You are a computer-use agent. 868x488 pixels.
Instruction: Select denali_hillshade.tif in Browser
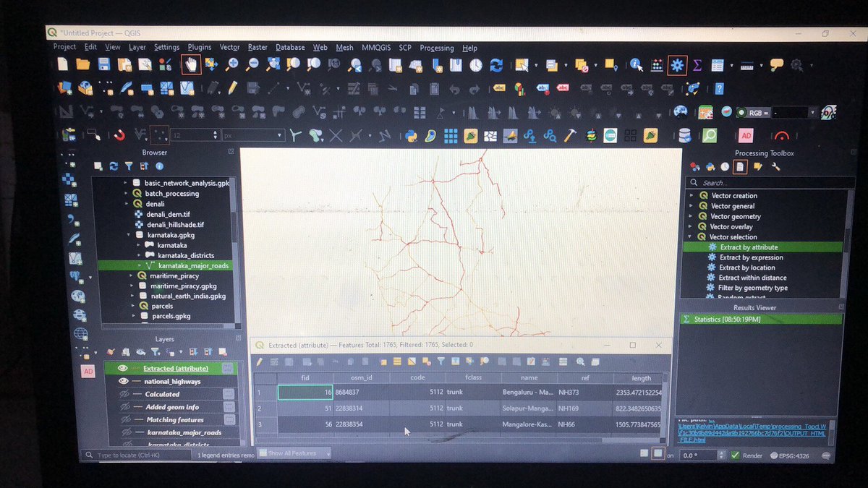pyautogui.click(x=175, y=225)
